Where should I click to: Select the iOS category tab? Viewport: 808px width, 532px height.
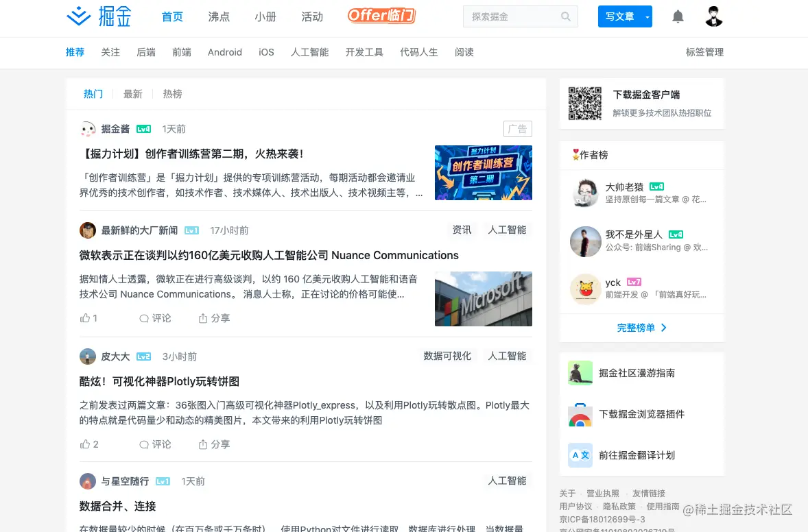point(266,52)
